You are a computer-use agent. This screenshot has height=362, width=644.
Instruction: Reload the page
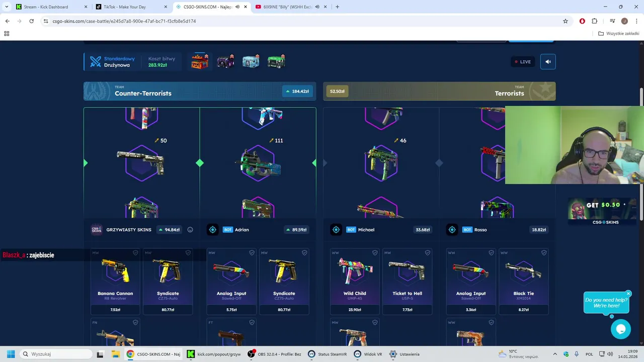[31, 21]
